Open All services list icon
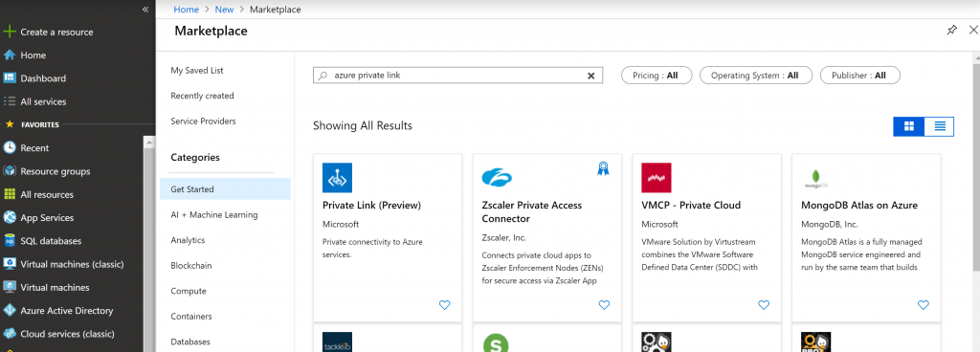This screenshot has width=980, height=352. 10,101
